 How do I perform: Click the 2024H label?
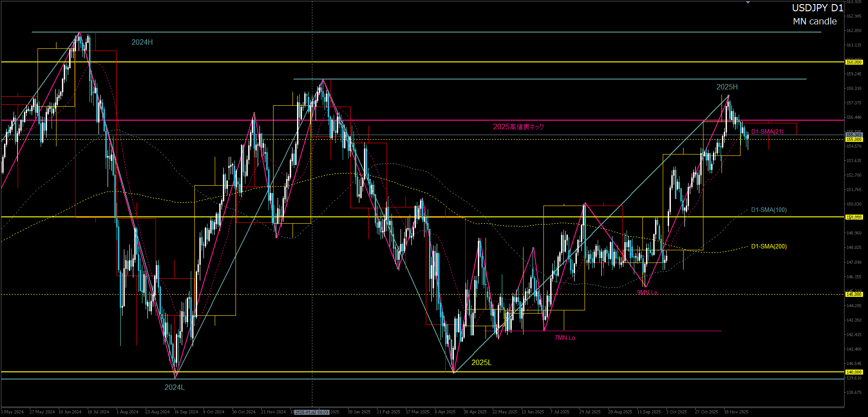[142, 42]
